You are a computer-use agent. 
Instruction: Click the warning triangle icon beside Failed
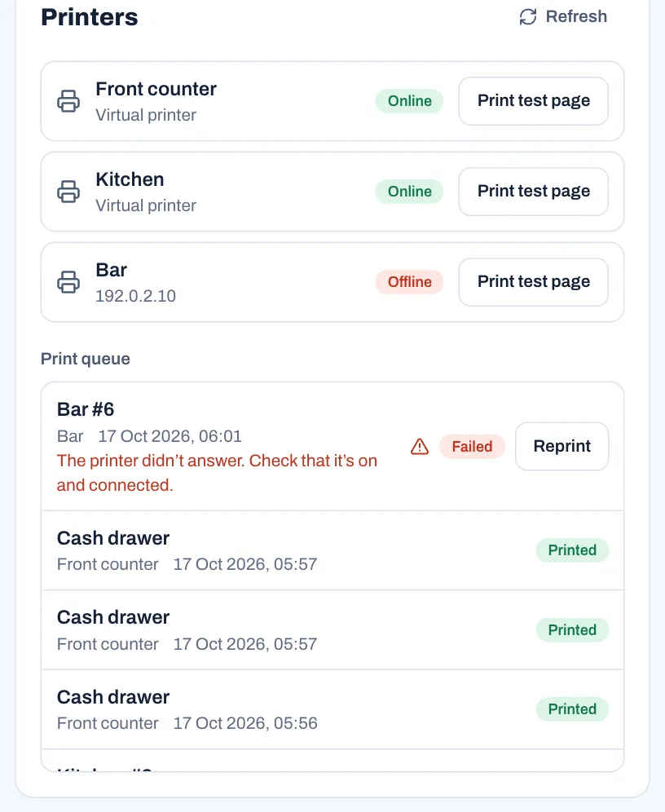point(420,447)
